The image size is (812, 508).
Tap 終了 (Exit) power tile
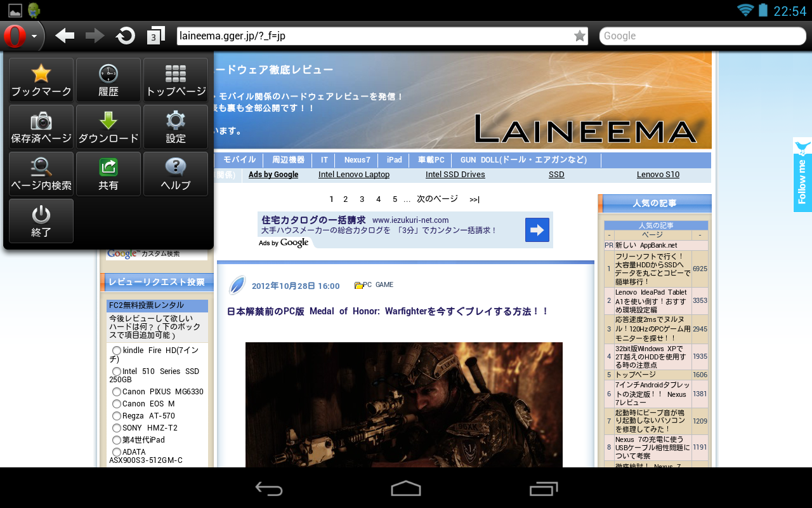point(41,221)
